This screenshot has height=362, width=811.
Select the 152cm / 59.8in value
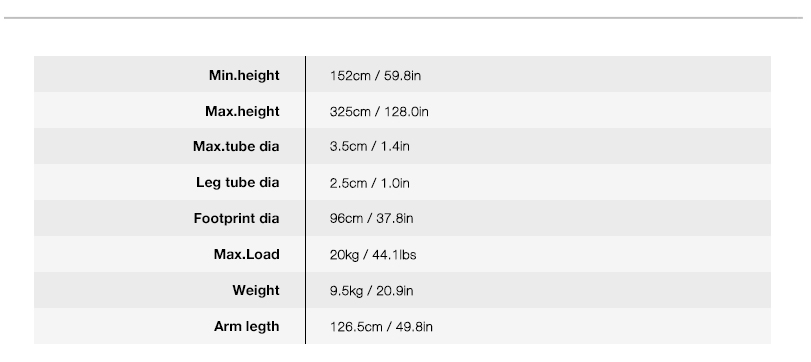coord(376,76)
